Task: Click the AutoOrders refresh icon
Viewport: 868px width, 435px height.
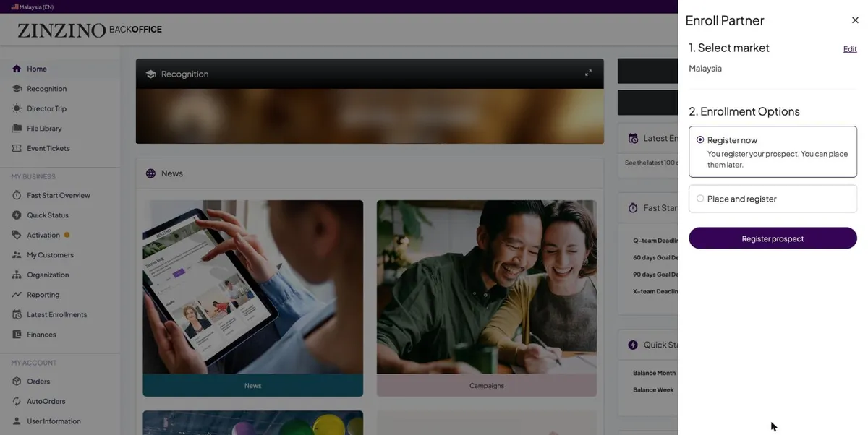Action: 17,401
